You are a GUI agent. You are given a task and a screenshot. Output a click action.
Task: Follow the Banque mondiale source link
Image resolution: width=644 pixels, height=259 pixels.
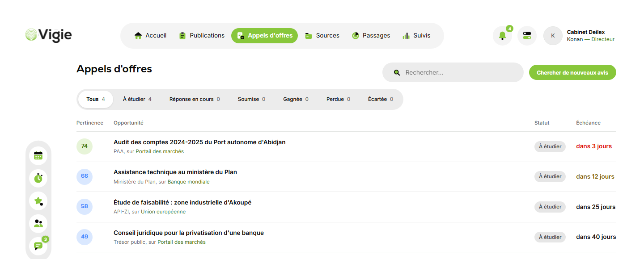pyautogui.click(x=189, y=182)
